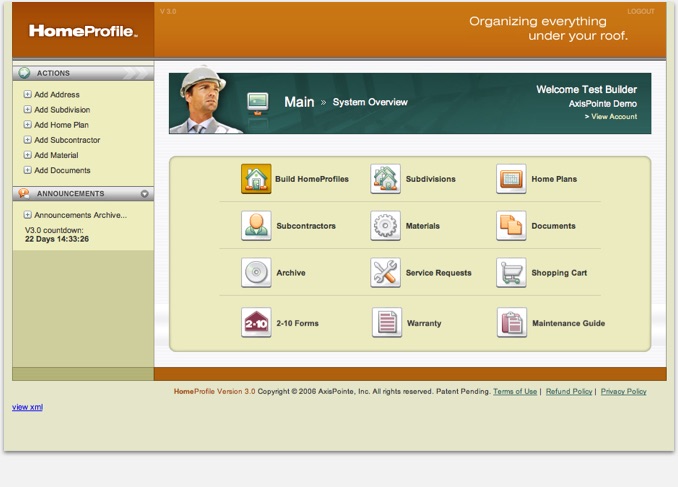Image resolution: width=678 pixels, height=487 pixels.
Task: Open the Documents pages icon
Action: coord(511,226)
